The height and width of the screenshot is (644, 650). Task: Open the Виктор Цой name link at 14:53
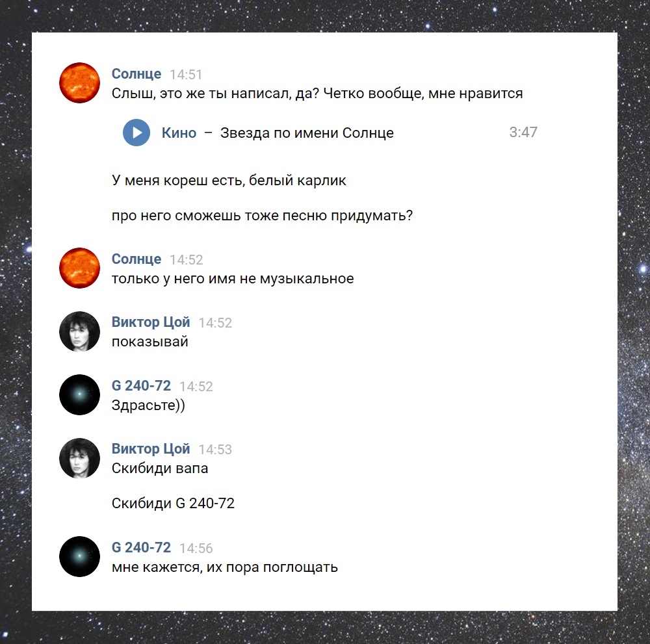click(x=151, y=449)
